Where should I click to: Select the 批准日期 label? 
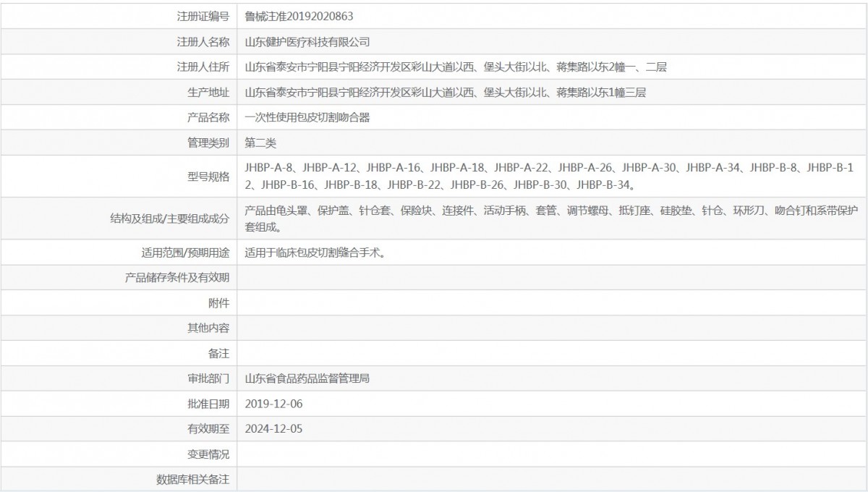(208, 404)
